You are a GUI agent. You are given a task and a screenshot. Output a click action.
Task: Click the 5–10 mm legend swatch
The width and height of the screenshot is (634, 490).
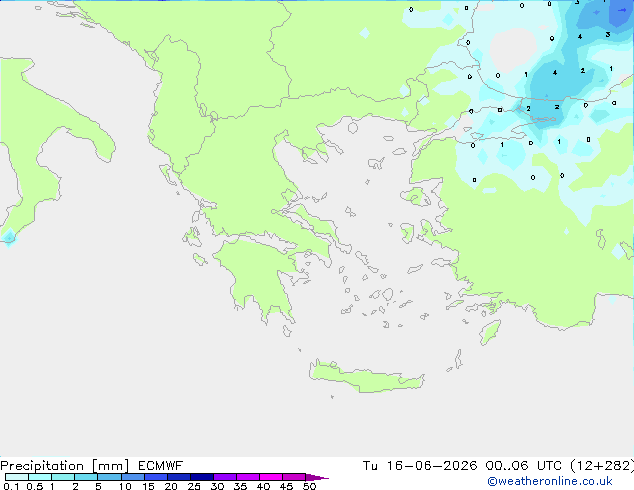click(109, 477)
